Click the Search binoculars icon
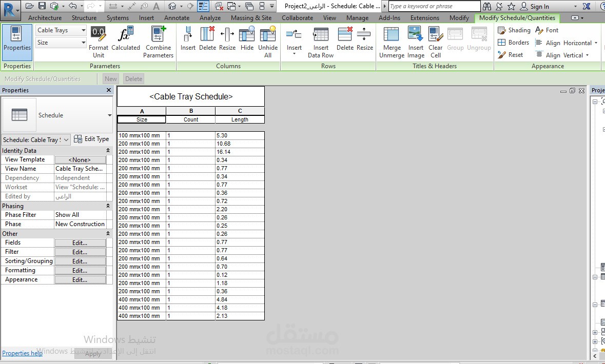 (487, 6)
